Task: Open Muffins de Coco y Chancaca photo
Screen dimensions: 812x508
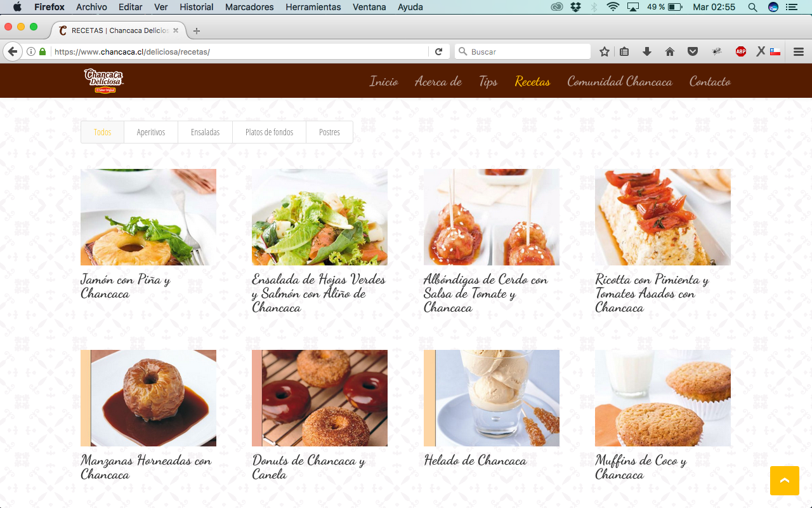Action: (663, 398)
